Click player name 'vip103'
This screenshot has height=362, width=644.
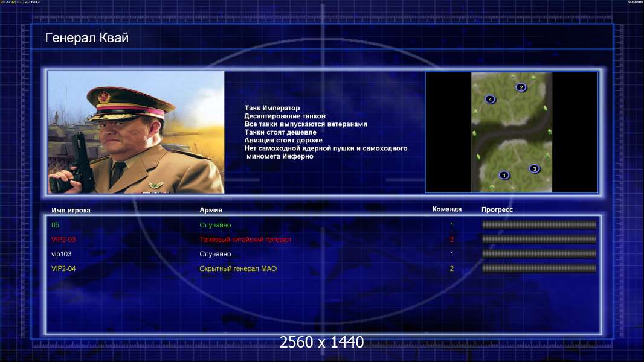coord(61,254)
